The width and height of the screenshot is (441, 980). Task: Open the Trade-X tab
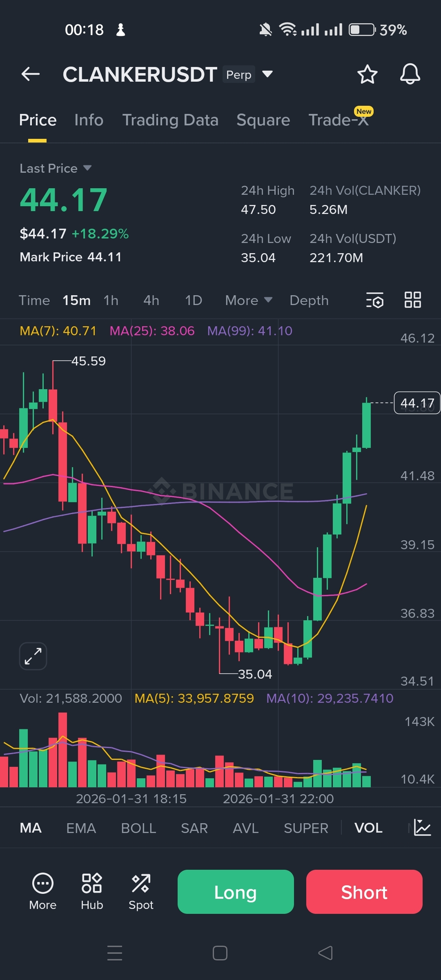coord(339,120)
